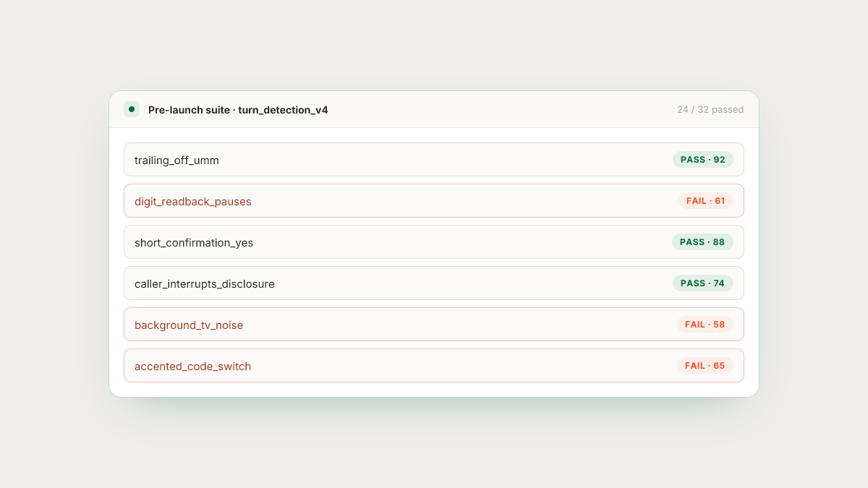Click empty area of accented_code_switch row

point(463,366)
